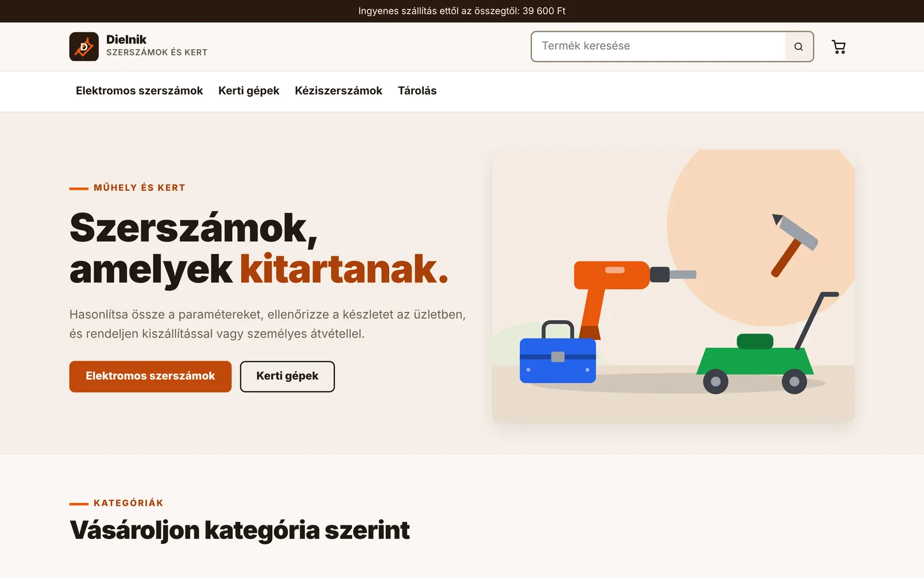Click the hero illustration of tools

point(673,286)
